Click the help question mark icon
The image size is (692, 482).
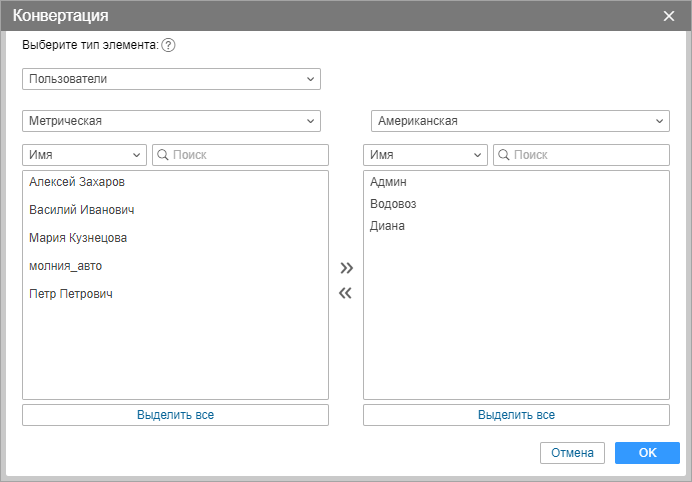(x=168, y=45)
